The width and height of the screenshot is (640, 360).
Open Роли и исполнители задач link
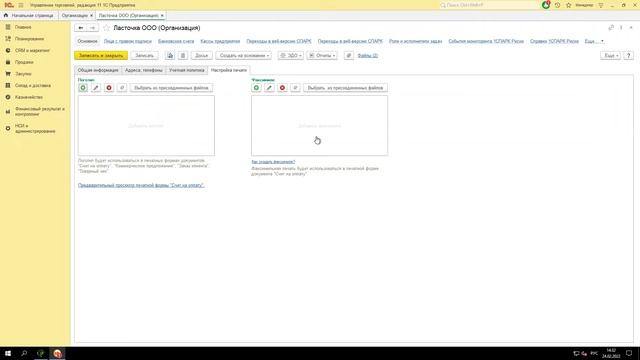click(x=416, y=41)
